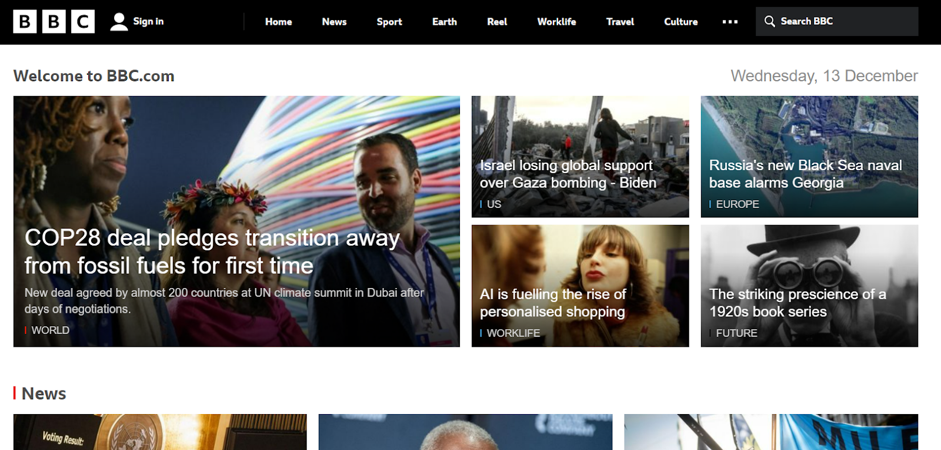Select Earth in the navigation bar

445,22
